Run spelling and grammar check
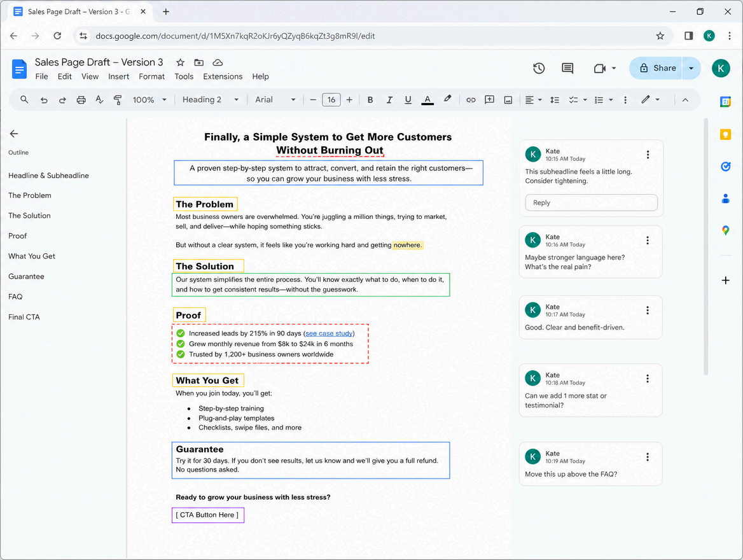This screenshot has width=743, height=560. pos(99,99)
